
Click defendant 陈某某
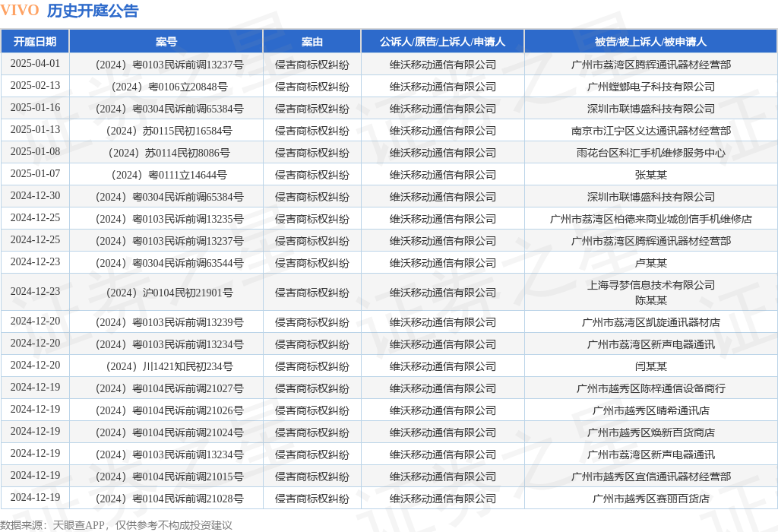tap(650, 300)
